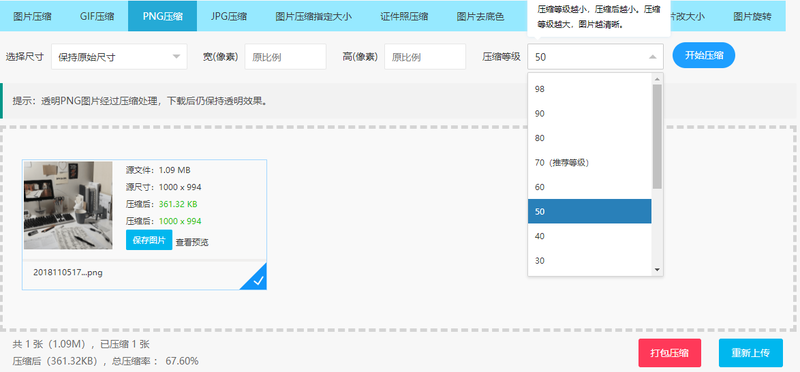800x372 pixels.
Task: Choose compression level 90
Action: tap(590, 113)
